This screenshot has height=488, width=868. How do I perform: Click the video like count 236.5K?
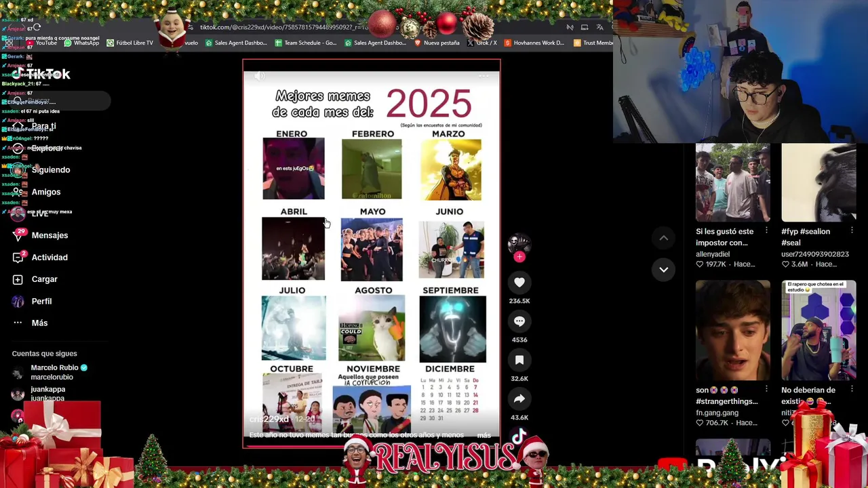(519, 301)
